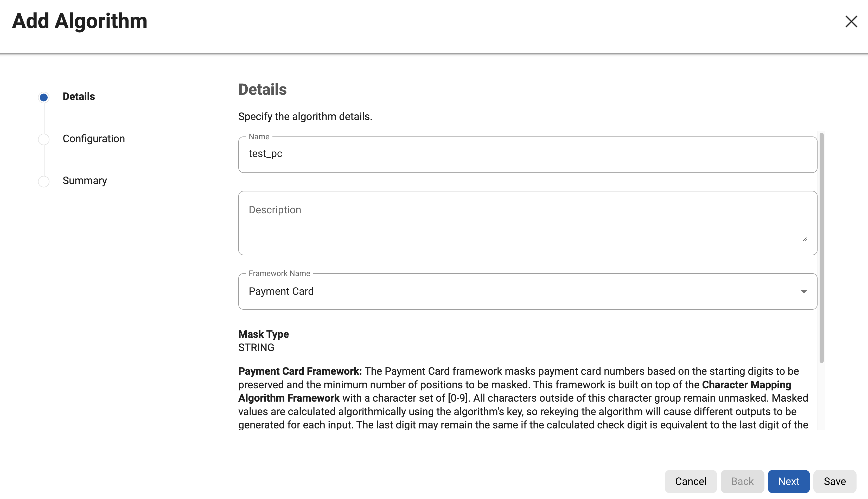The height and width of the screenshot is (499, 868).
Task: Click the disabled Back button
Action: (x=742, y=481)
